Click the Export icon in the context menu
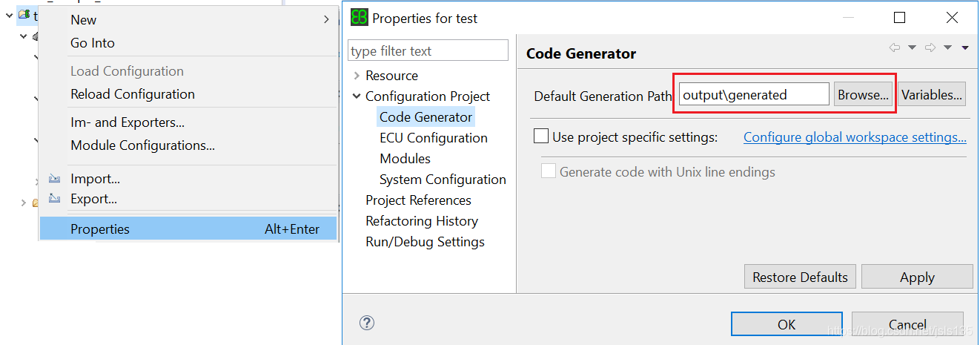Image resolution: width=980 pixels, height=345 pixels. (x=53, y=199)
